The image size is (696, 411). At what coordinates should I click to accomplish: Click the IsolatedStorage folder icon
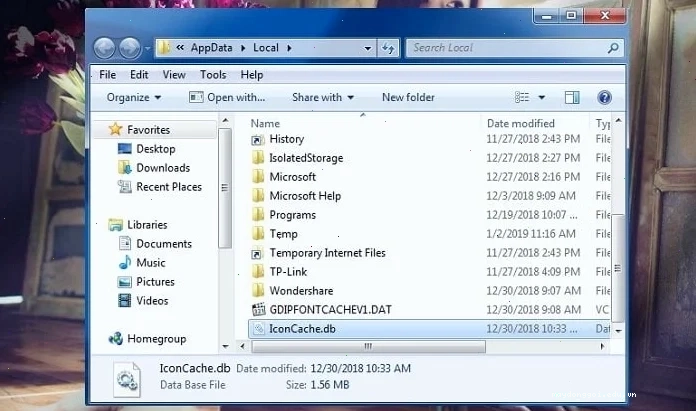click(x=257, y=158)
